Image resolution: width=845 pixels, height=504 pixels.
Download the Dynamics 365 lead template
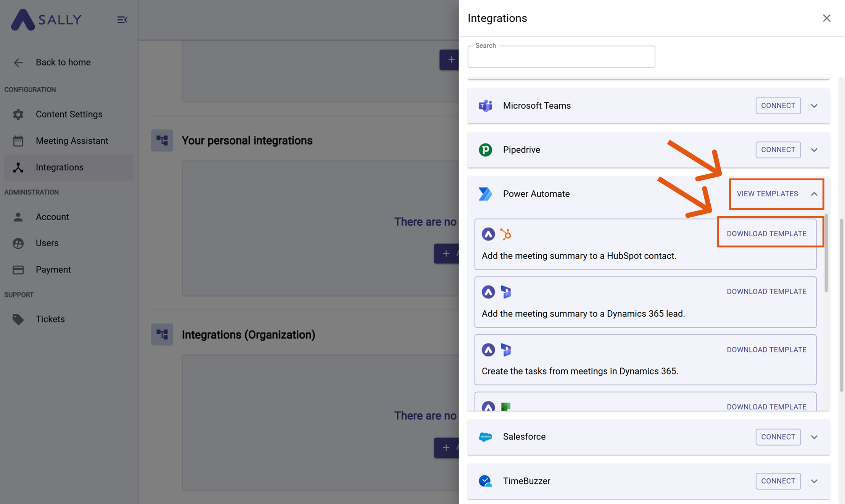pos(766,292)
